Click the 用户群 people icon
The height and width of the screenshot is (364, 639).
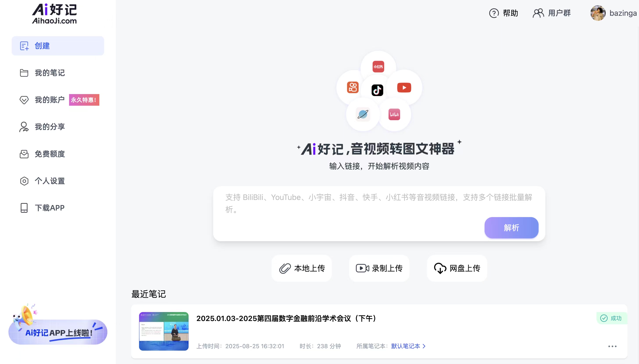pos(538,13)
